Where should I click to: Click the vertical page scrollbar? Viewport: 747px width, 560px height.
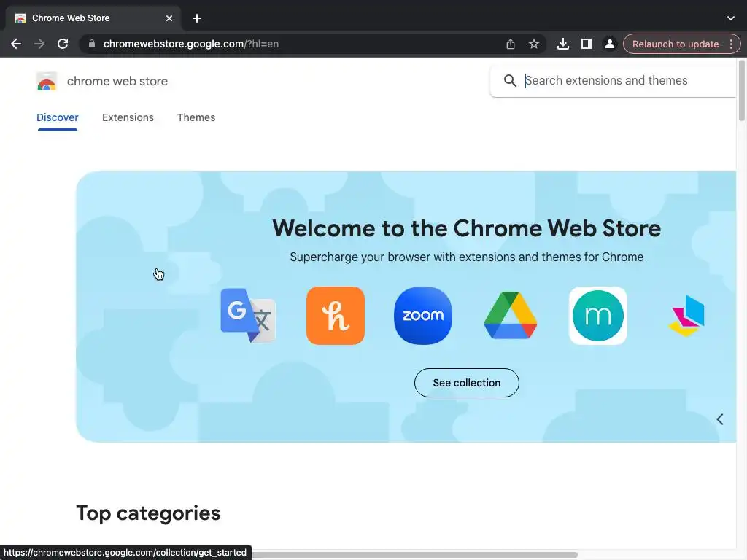click(x=742, y=90)
